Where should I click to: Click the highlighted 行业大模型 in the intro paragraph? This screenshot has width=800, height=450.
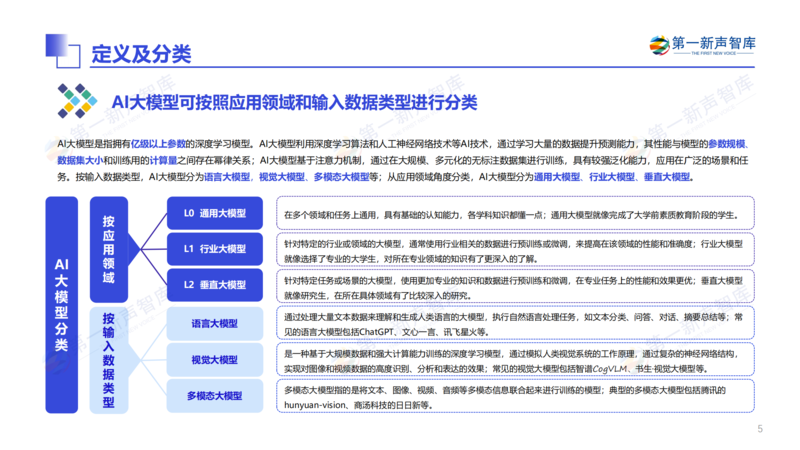click(612, 177)
